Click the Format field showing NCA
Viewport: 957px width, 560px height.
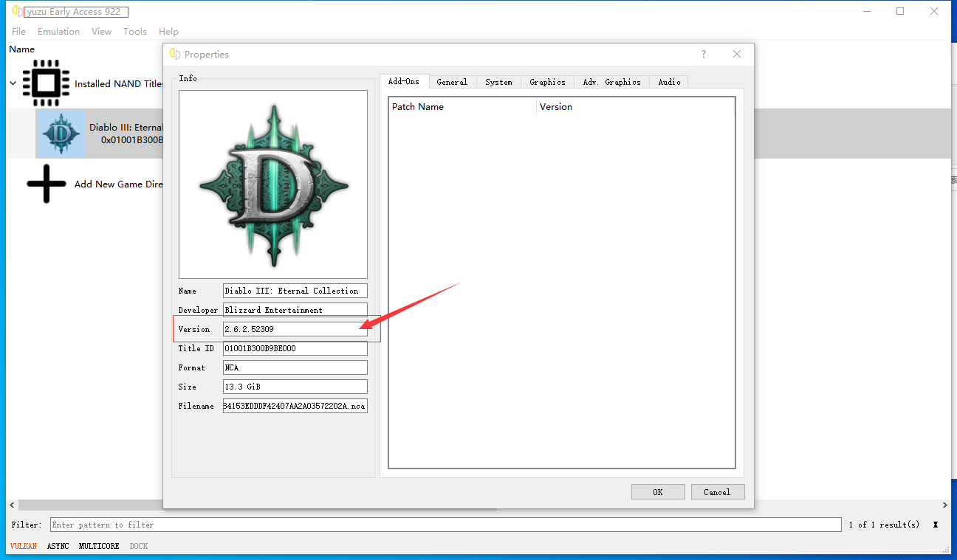point(295,367)
